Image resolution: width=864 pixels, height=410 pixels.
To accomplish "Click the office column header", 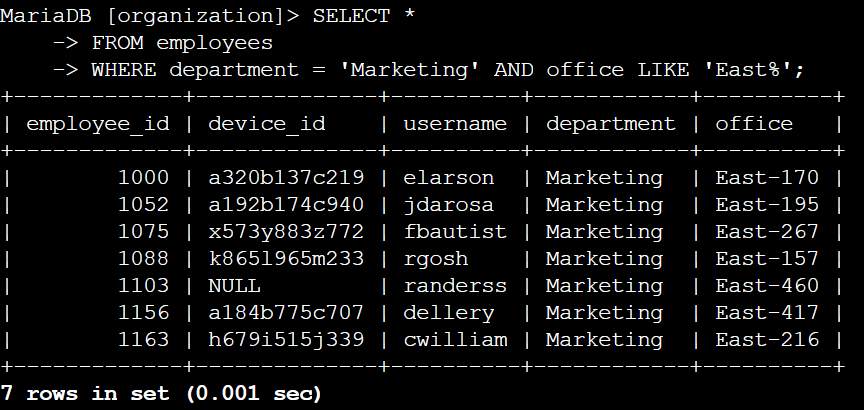I will pyautogui.click(x=754, y=124).
